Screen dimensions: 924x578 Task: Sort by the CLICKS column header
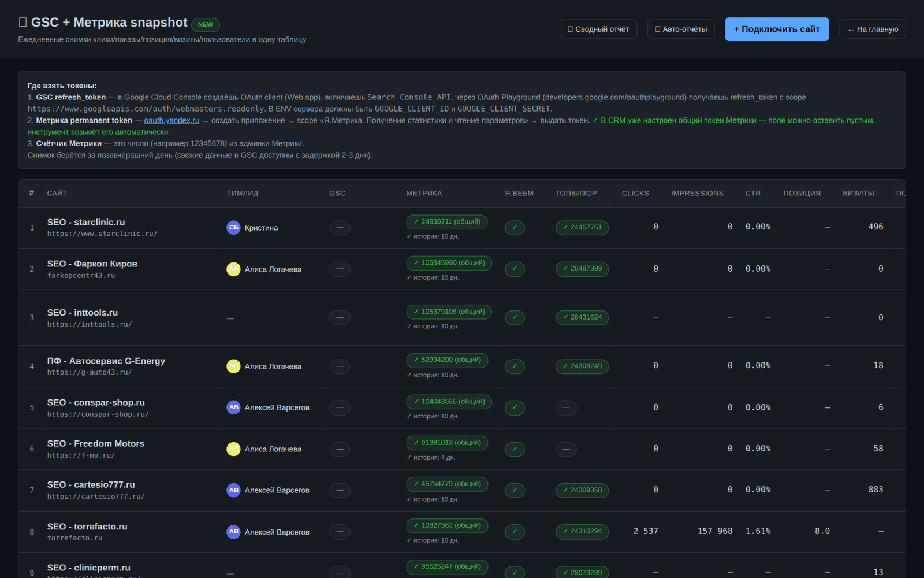[635, 193]
